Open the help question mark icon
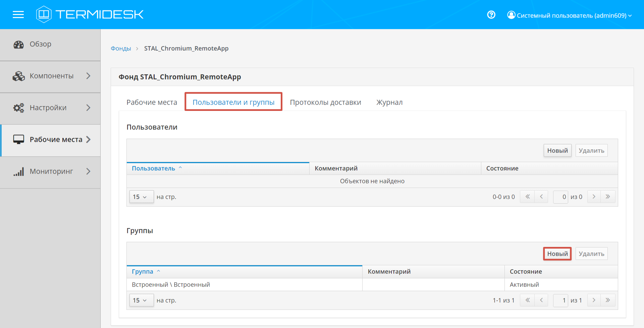 pyautogui.click(x=491, y=15)
